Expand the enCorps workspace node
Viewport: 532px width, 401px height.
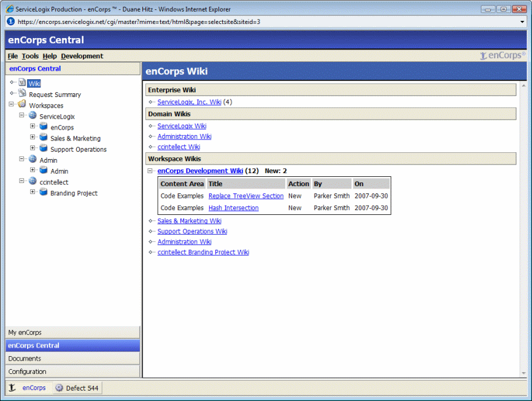[33, 126]
